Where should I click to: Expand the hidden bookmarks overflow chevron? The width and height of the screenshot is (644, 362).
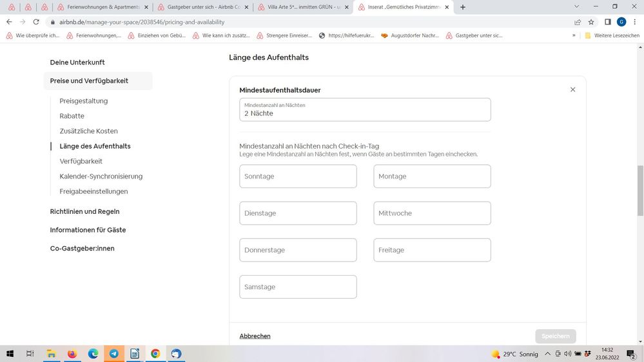574,35
